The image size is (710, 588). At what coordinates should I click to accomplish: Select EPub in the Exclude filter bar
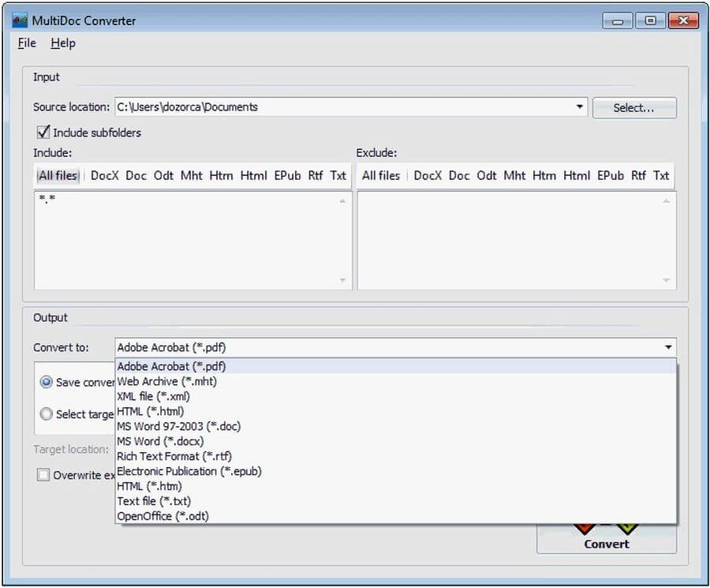coord(611,175)
